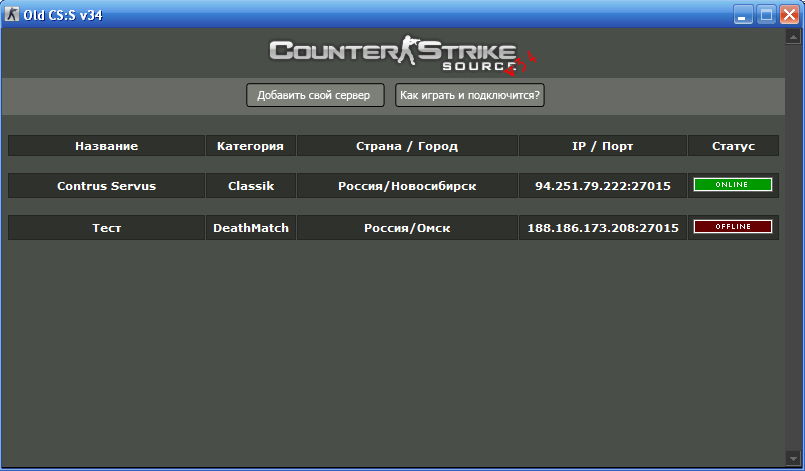Select IP address 94.251.79.222:27015
This screenshot has height=471, width=805.
point(603,186)
